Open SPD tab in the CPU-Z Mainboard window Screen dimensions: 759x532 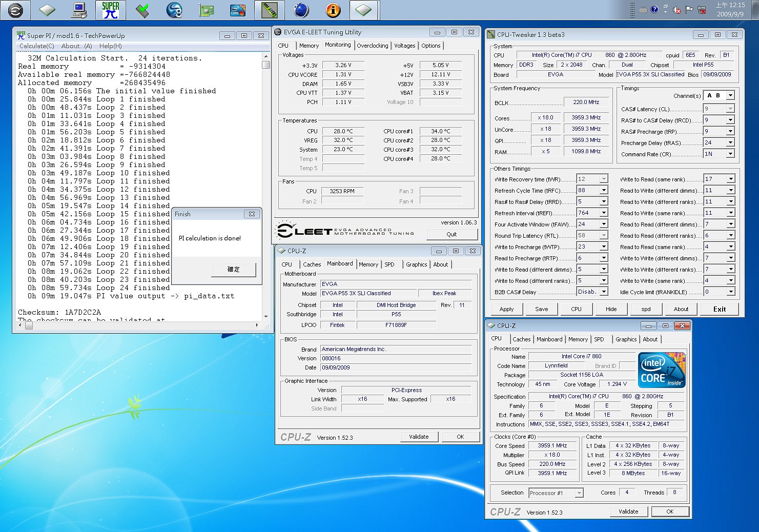(389, 264)
